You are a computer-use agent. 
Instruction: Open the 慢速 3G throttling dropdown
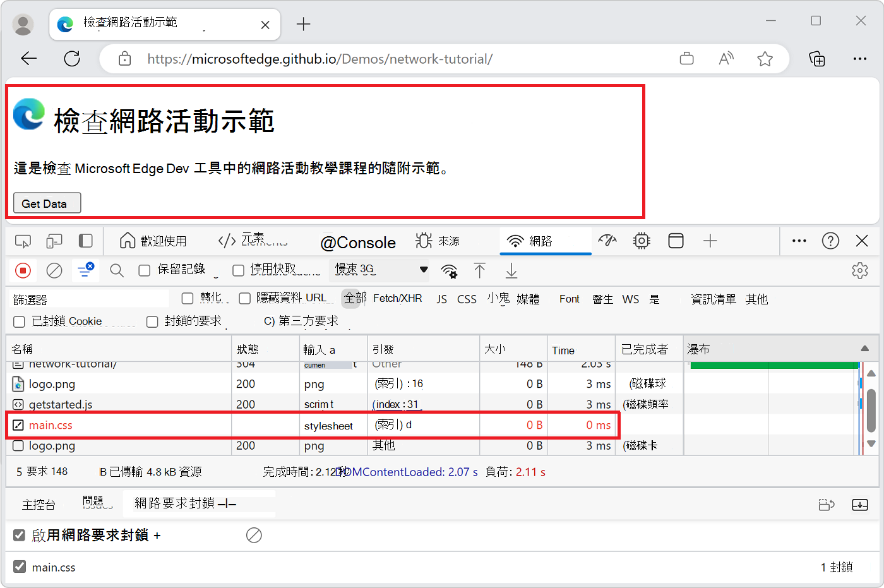pos(378,270)
